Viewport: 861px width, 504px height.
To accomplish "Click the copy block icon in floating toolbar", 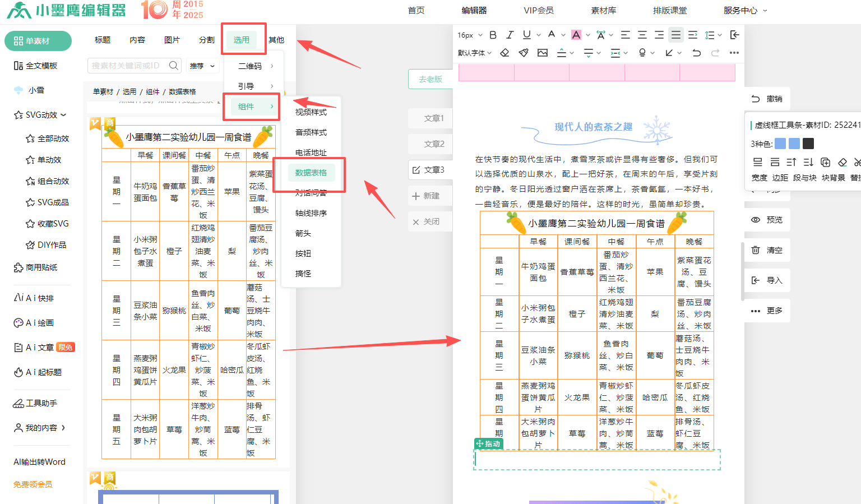I will coord(825,162).
